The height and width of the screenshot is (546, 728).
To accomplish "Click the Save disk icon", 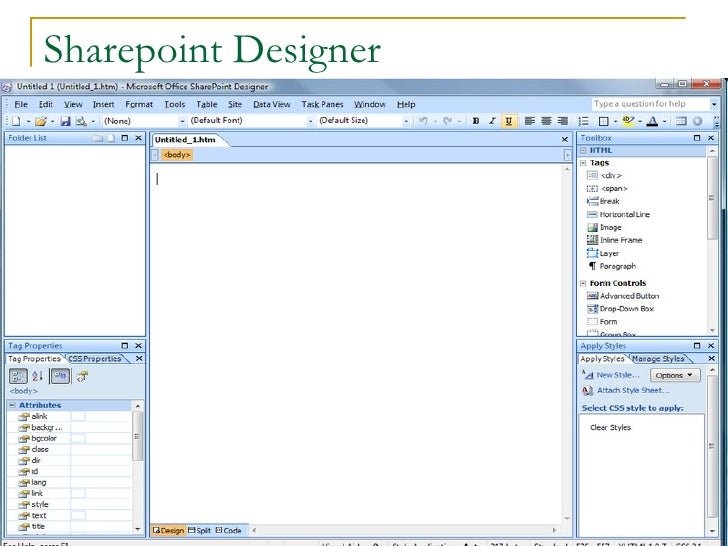I will (65, 121).
